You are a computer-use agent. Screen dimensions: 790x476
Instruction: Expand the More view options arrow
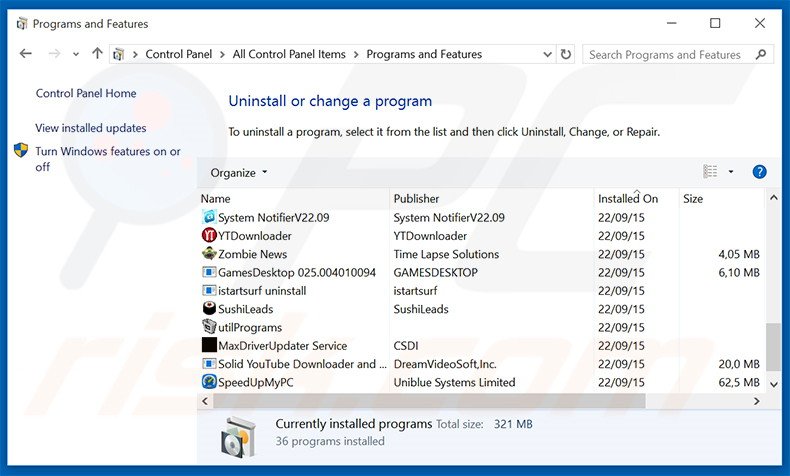tap(731, 172)
